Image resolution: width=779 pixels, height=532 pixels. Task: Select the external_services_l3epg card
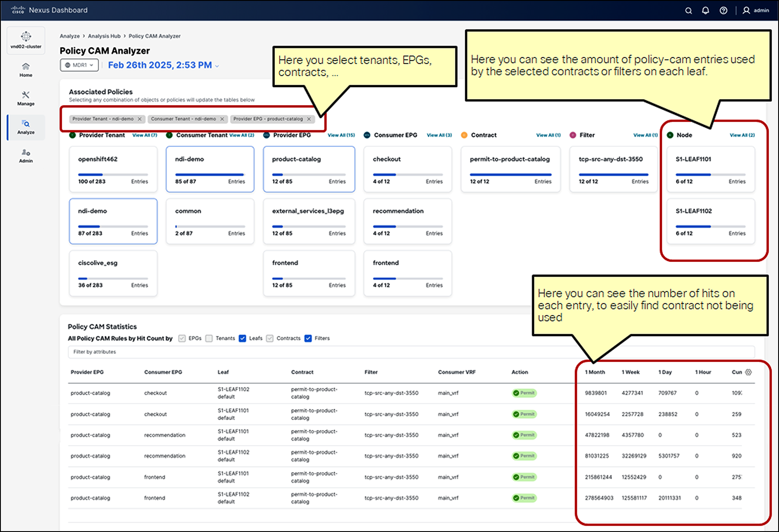309,221
